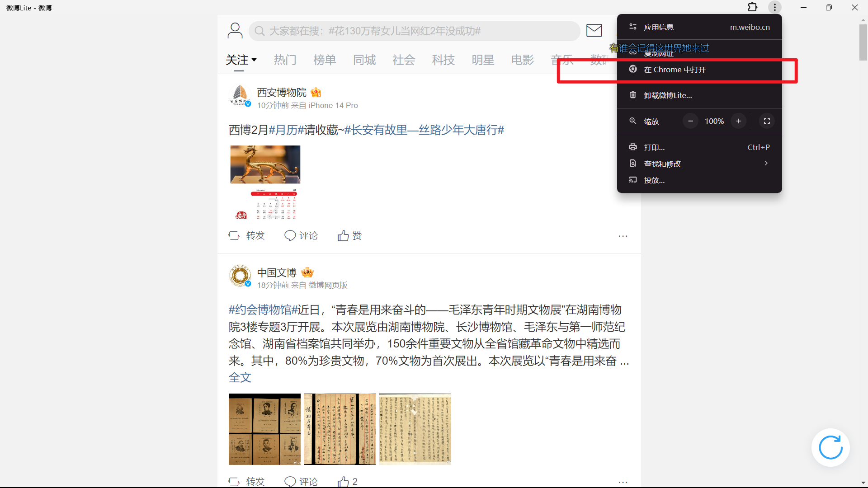Click the 全文 link
This screenshot has height=488, width=868.
[240, 378]
